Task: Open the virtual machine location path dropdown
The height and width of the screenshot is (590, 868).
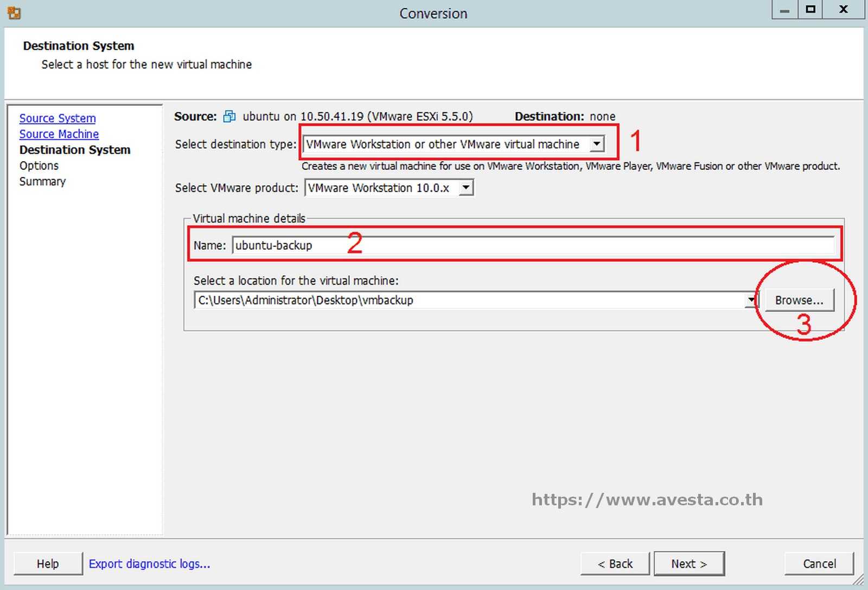Action: click(x=752, y=300)
